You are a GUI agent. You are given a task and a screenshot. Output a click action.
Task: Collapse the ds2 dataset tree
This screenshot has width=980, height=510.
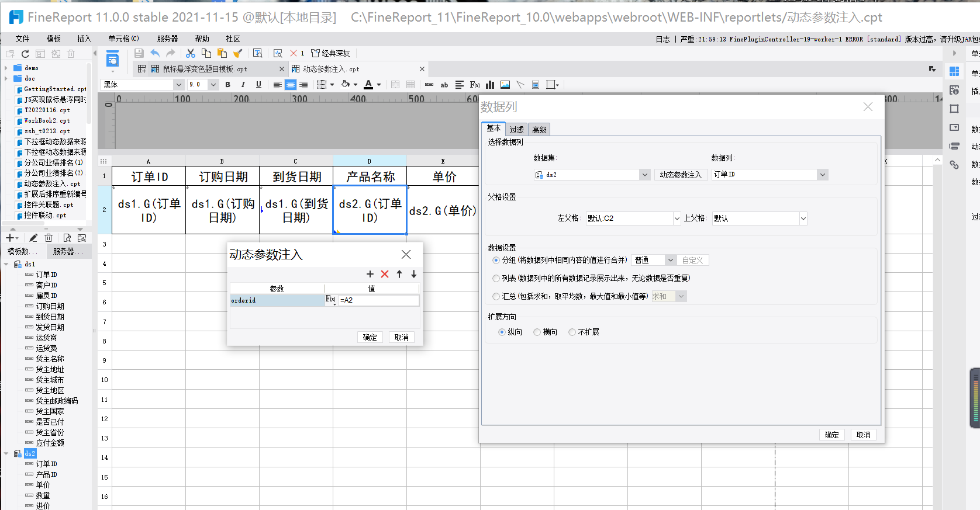tap(6, 453)
